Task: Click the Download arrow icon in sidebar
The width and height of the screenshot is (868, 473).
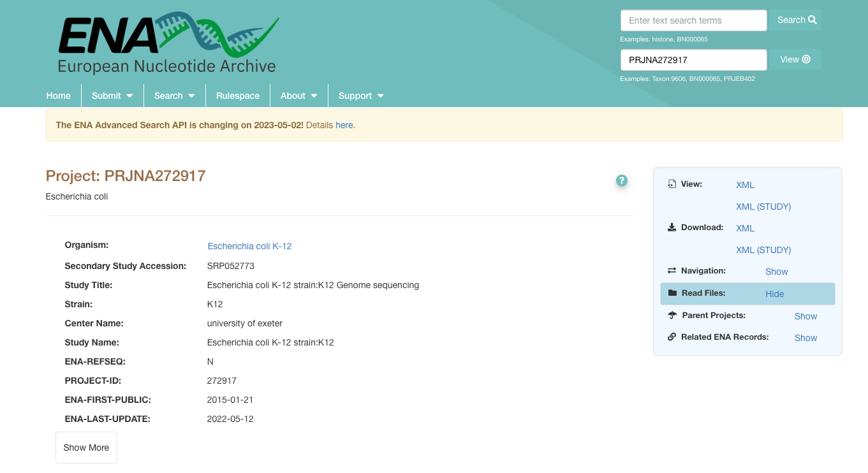Action: click(x=672, y=228)
